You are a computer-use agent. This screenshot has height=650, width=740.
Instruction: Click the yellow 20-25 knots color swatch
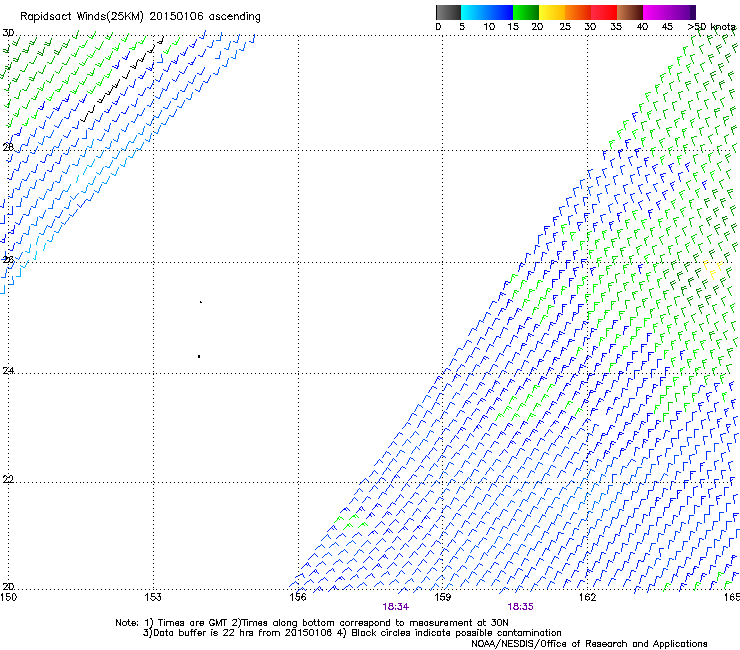(x=552, y=12)
